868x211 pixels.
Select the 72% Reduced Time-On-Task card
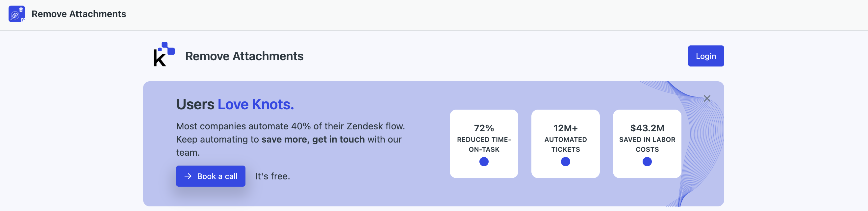point(484,144)
